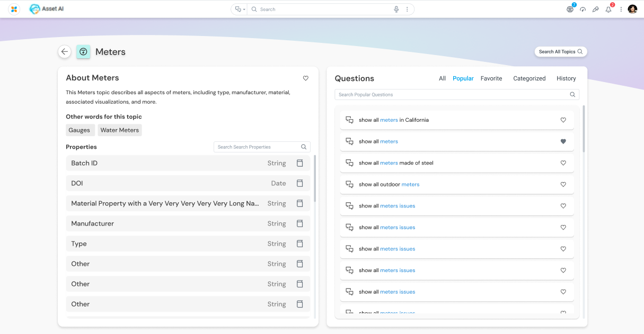644x334 pixels.
Task: Click the Search All Topics button
Action: pos(561,52)
